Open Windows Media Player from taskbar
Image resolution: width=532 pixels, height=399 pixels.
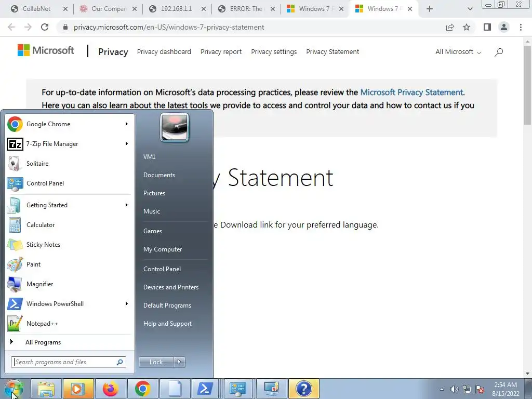tap(78, 389)
